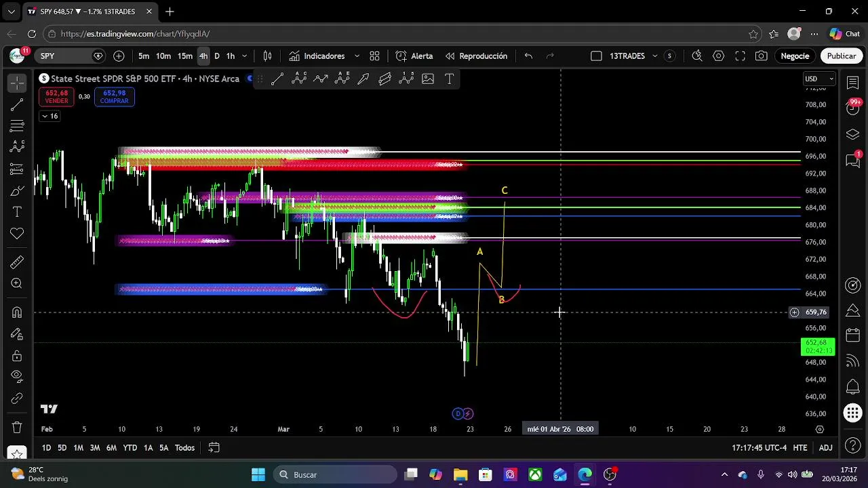This screenshot has height=488, width=868.
Task: Open chart settings hexagon gear icon
Action: pos(718,56)
